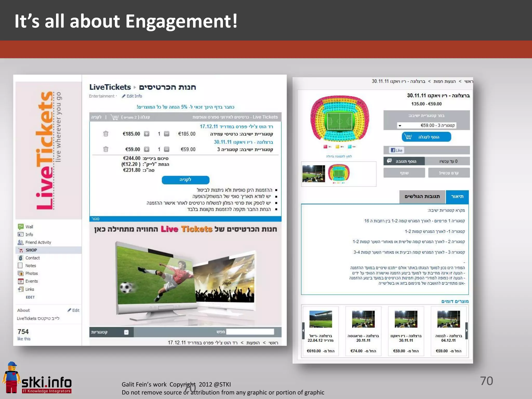The height and width of the screenshot is (399, 532).
Task: Open similar product dated 30.11.11
Action: pos(406,332)
